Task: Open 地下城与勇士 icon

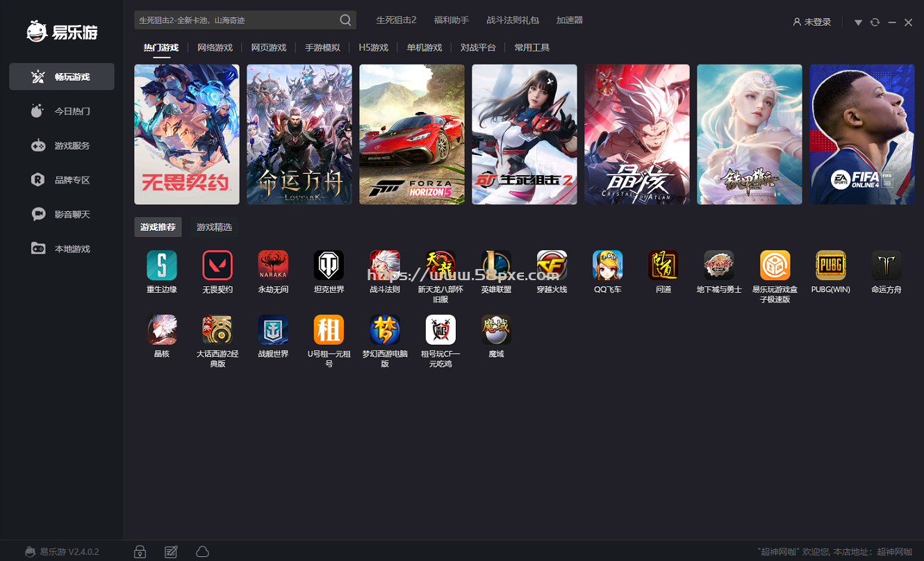Action: [719, 266]
